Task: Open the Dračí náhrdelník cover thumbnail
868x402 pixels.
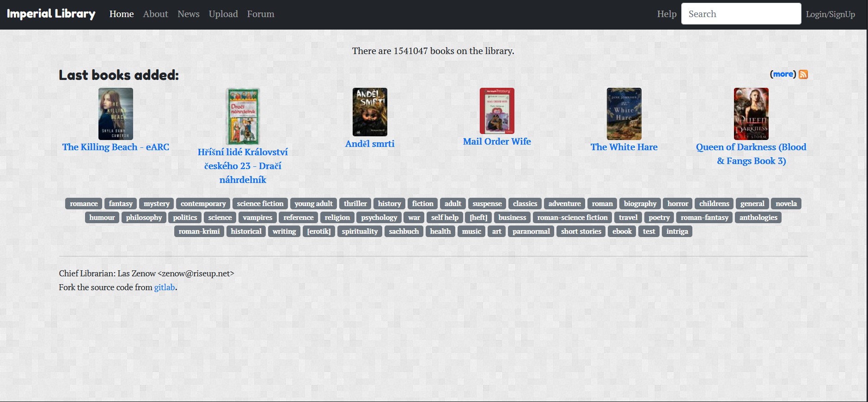Action: [x=243, y=116]
